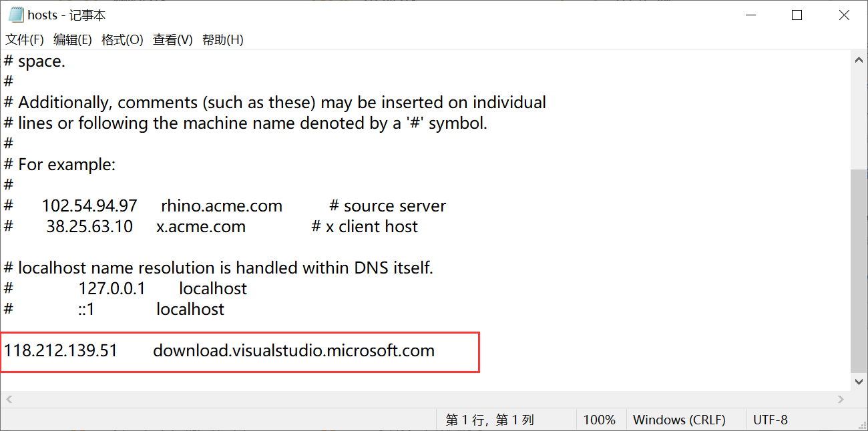Click the 127.0.0.1 address text
This screenshot has width=868, height=431.
pyautogui.click(x=112, y=288)
